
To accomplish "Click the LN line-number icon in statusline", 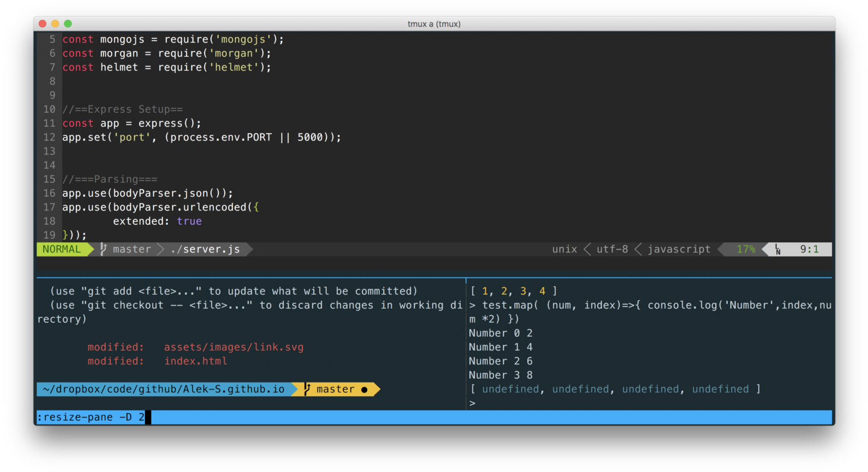I will 778,249.
